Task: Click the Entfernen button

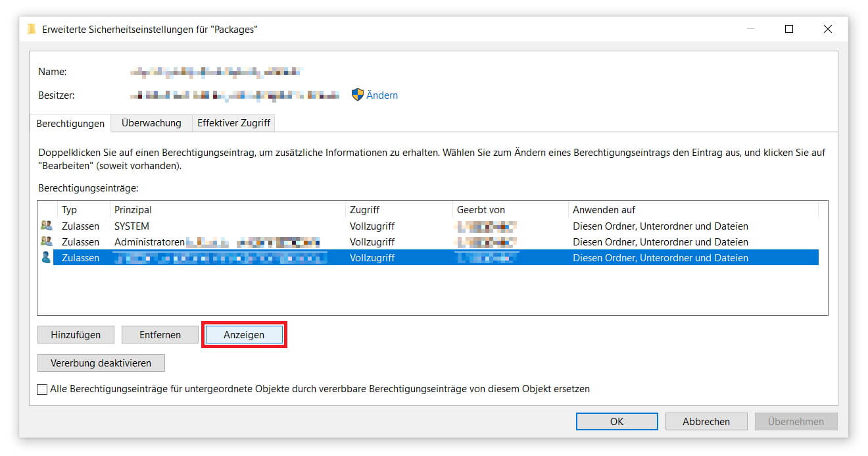Action: (x=160, y=334)
